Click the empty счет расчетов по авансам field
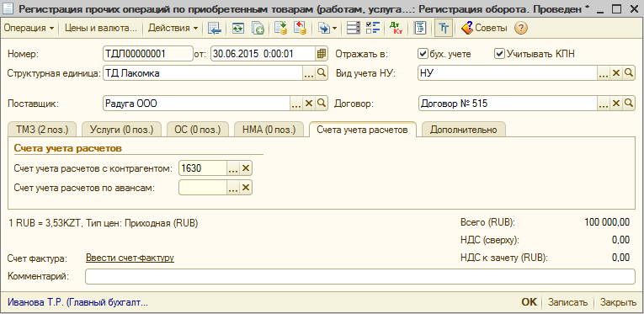The image size is (644, 314). (203, 188)
